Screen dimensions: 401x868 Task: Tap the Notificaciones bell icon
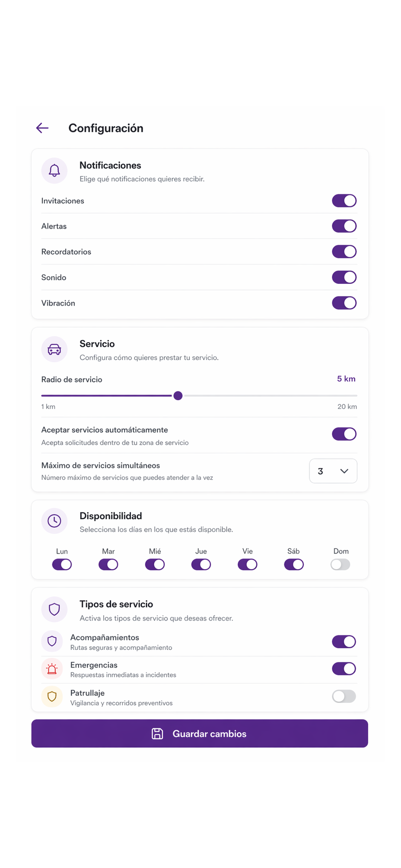click(x=54, y=171)
